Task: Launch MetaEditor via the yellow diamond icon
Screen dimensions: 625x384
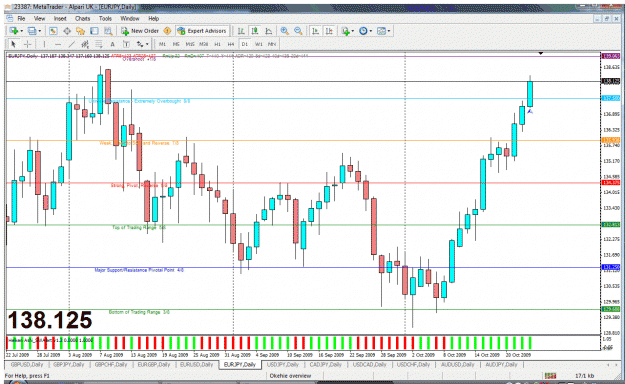Action: coord(167,31)
